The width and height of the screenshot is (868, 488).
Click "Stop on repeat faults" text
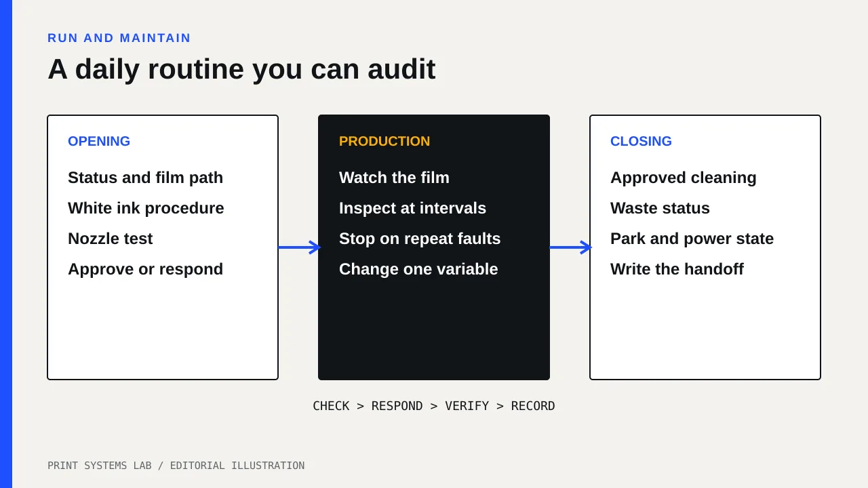click(420, 239)
